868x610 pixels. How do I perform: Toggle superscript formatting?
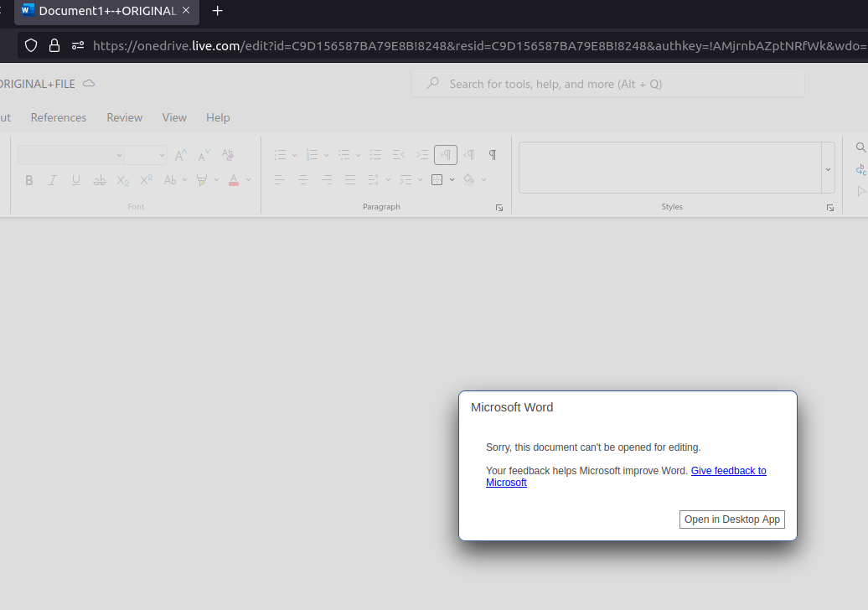click(146, 180)
